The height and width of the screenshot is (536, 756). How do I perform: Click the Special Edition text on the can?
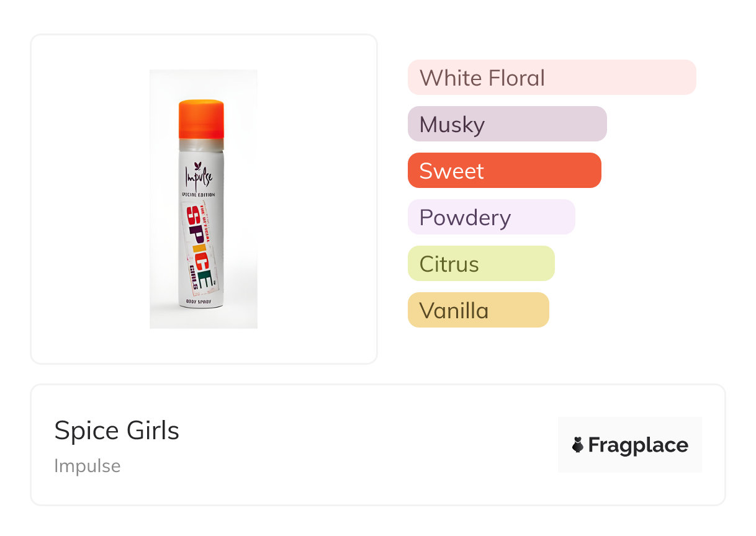pyautogui.click(x=199, y=195)
